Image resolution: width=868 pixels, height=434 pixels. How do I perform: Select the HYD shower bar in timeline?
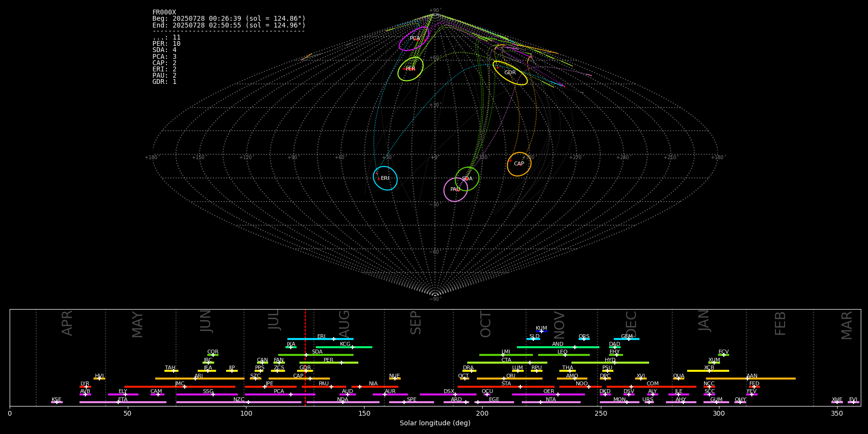click(610, 363)
